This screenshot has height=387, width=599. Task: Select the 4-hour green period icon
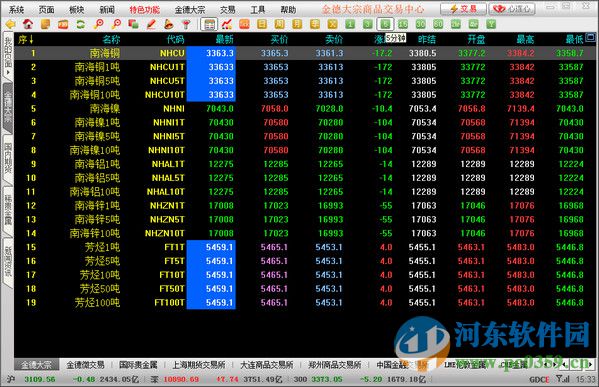[473, 24]
